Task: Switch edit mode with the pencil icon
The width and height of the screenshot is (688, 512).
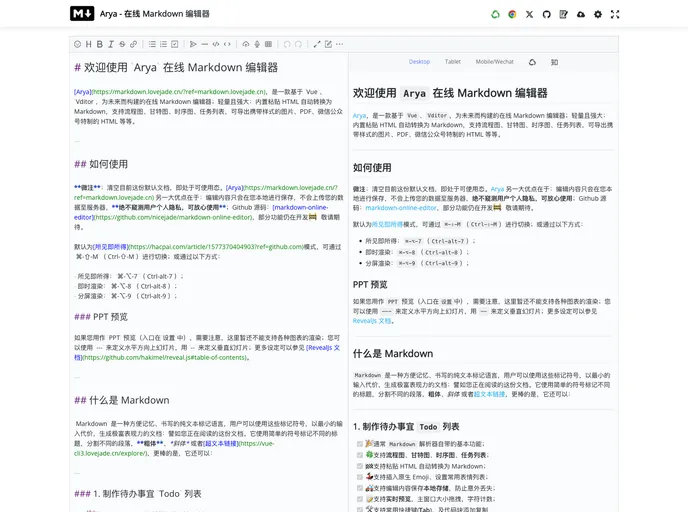Action: [328, 44]
